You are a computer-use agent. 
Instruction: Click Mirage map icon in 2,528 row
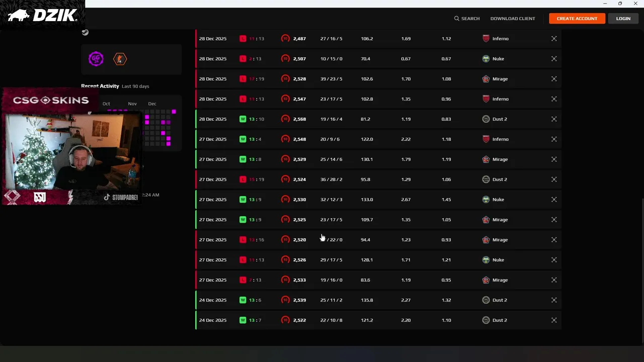tap(486, 79)
